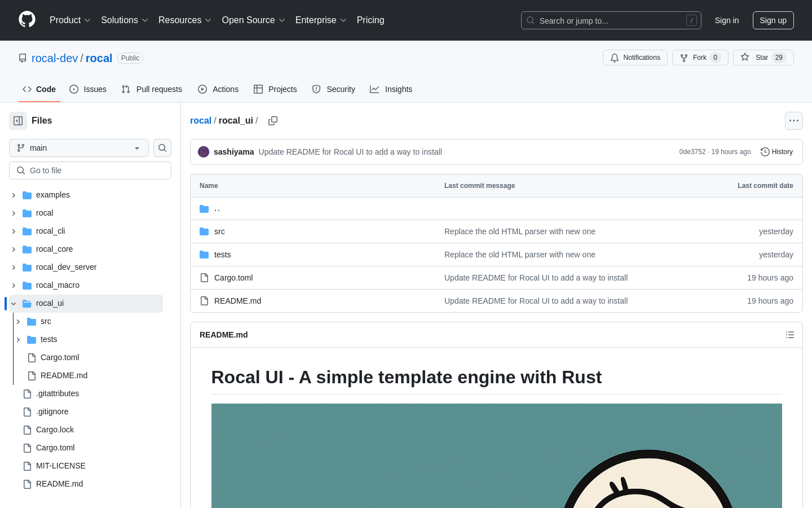Screen dimensions: 812x508
Task: Expand the rocal_cli folder in tree
Action: pos(14,231)
